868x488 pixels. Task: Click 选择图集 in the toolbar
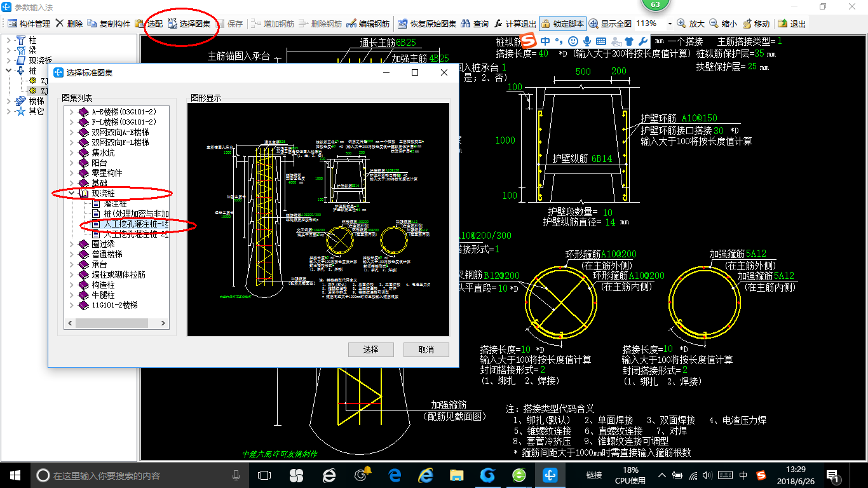189,24
